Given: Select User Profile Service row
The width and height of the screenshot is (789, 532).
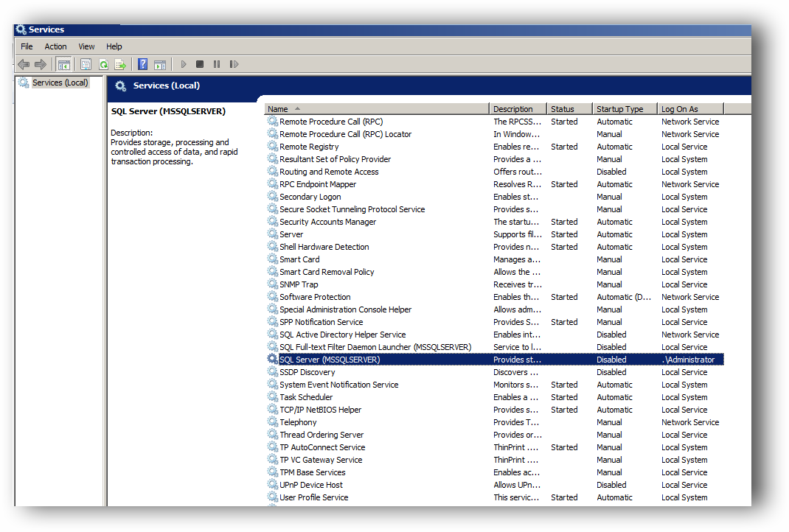Looking at the screenshot, I should [x=494, y=497].
